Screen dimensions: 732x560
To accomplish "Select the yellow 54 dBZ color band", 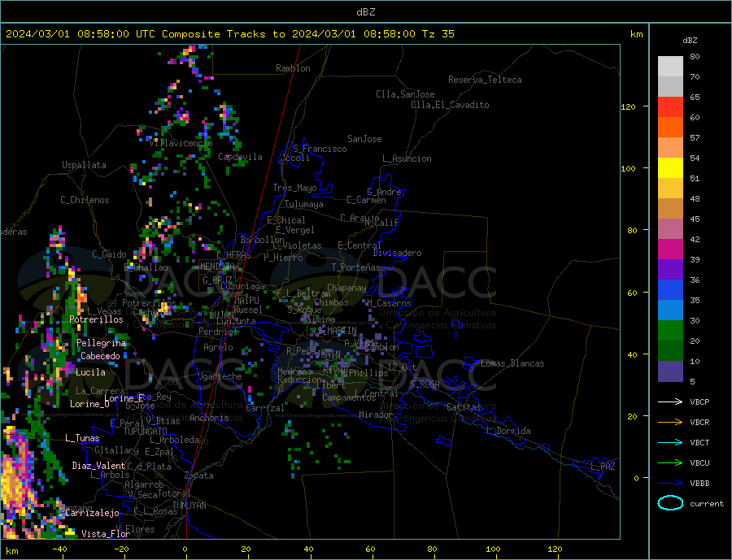I will (670, 168).
